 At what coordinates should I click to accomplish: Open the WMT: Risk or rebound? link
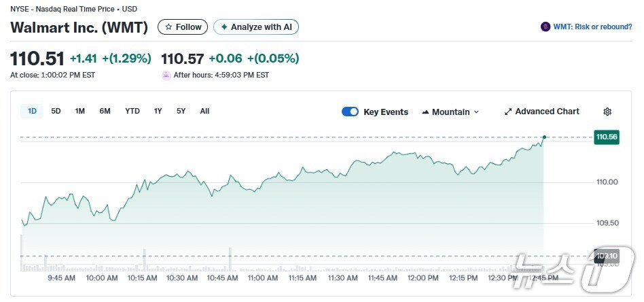click(x=593, y=27)
